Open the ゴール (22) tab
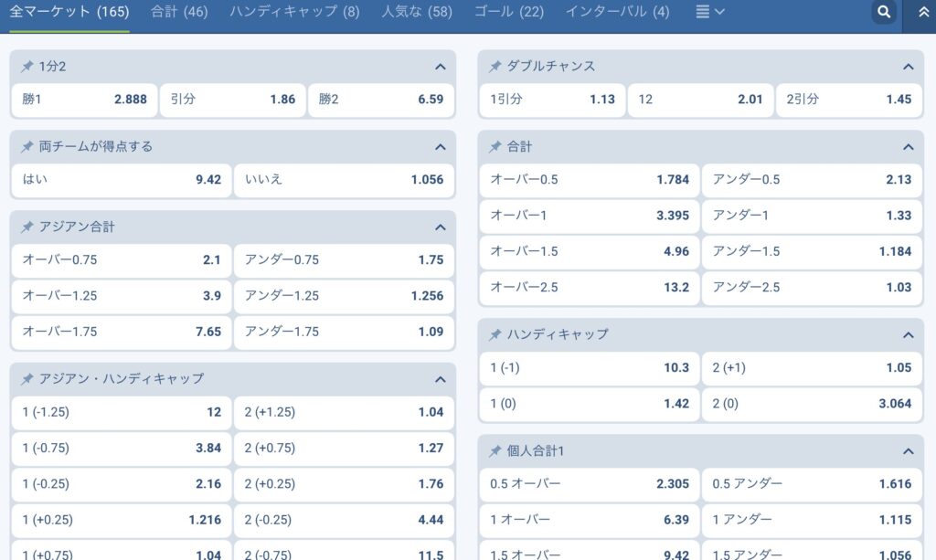Screen dimensions: 936x560 [x=508, y=12]
